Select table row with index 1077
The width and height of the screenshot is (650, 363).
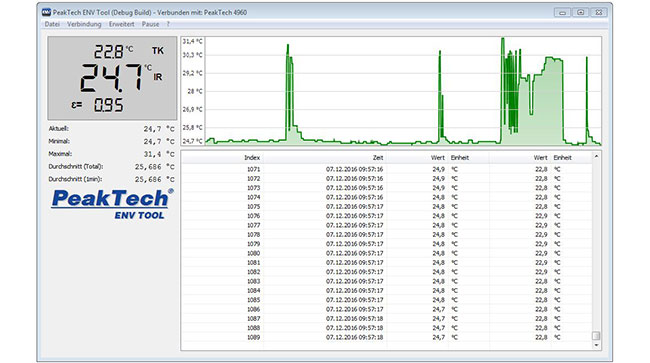387,225
